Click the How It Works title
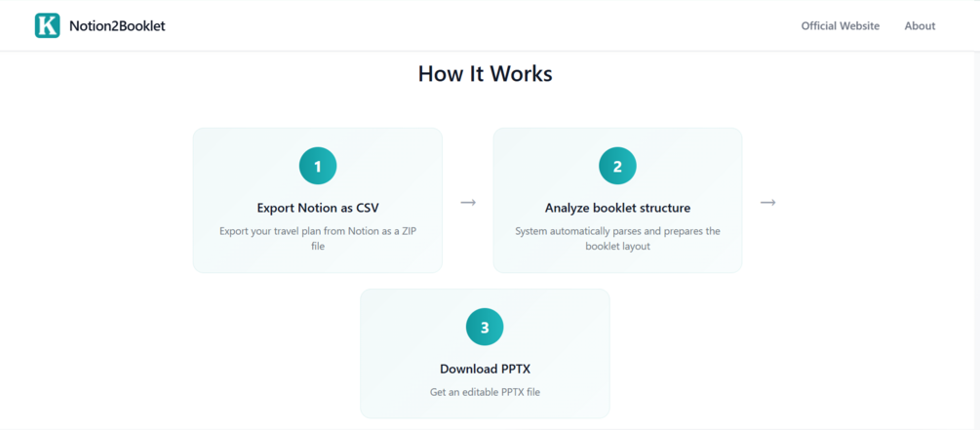 pyautogui.click(x=485, y=74)
